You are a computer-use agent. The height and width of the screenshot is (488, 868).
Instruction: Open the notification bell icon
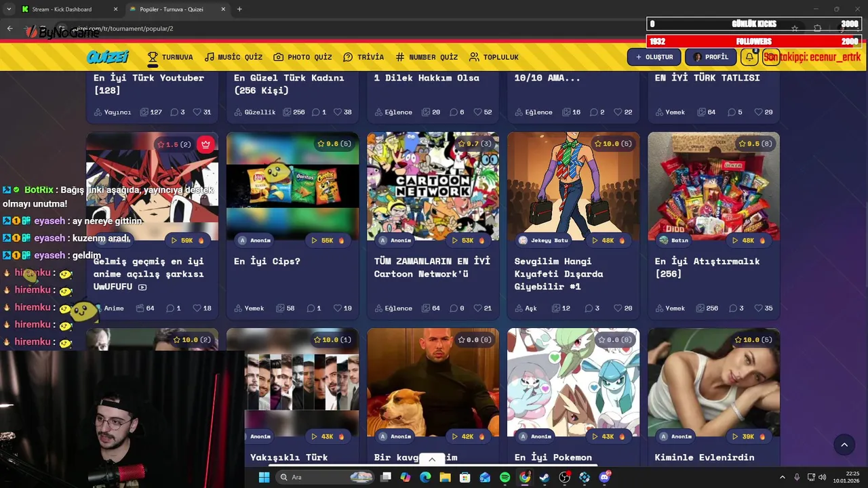(749, 57)
